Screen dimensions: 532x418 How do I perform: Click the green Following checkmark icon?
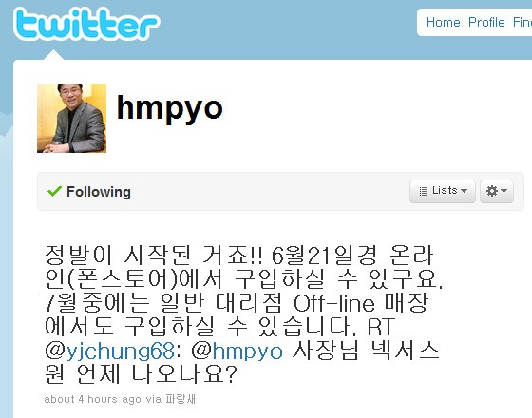click(x=54, y=191)
